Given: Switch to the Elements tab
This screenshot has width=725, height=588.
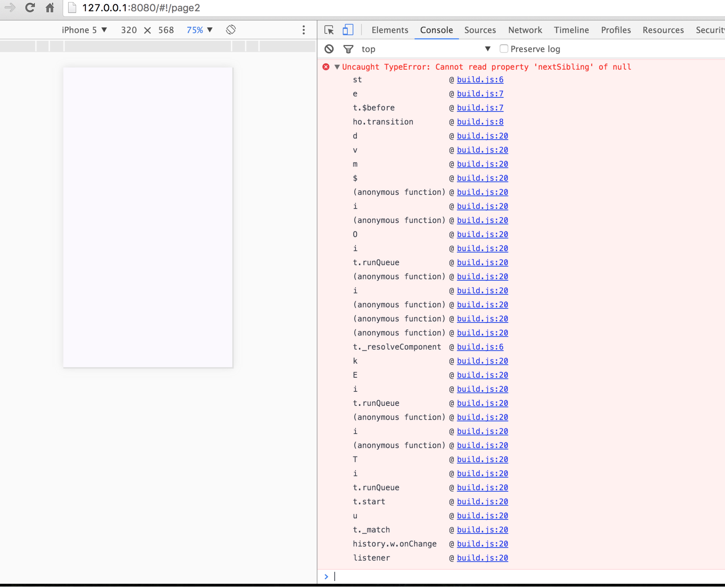Looking at the screenshot, I should (x=390, y=30).
